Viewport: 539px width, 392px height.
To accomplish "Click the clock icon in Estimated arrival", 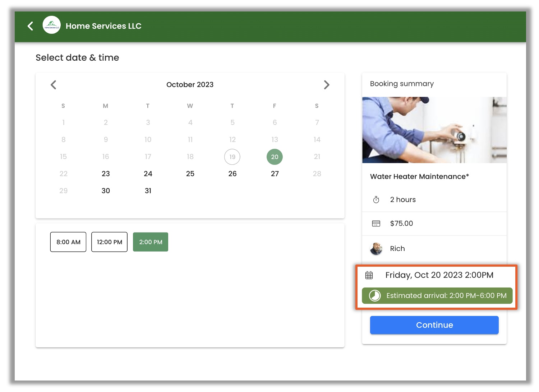I will coord(375,295).
